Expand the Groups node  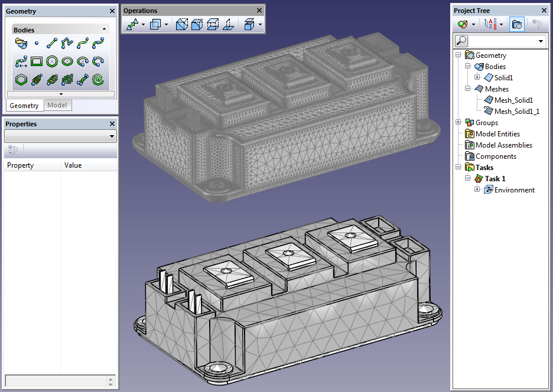tap(458, 122)
